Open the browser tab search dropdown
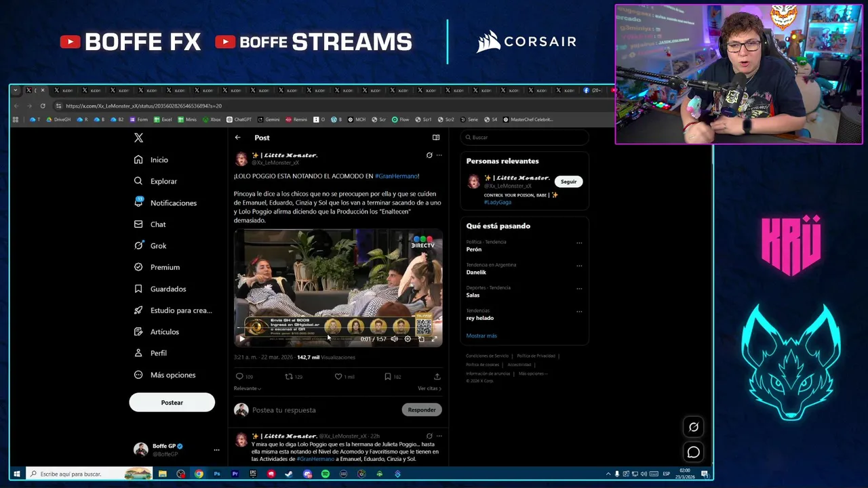868x488 pixels. click(15, 90)
